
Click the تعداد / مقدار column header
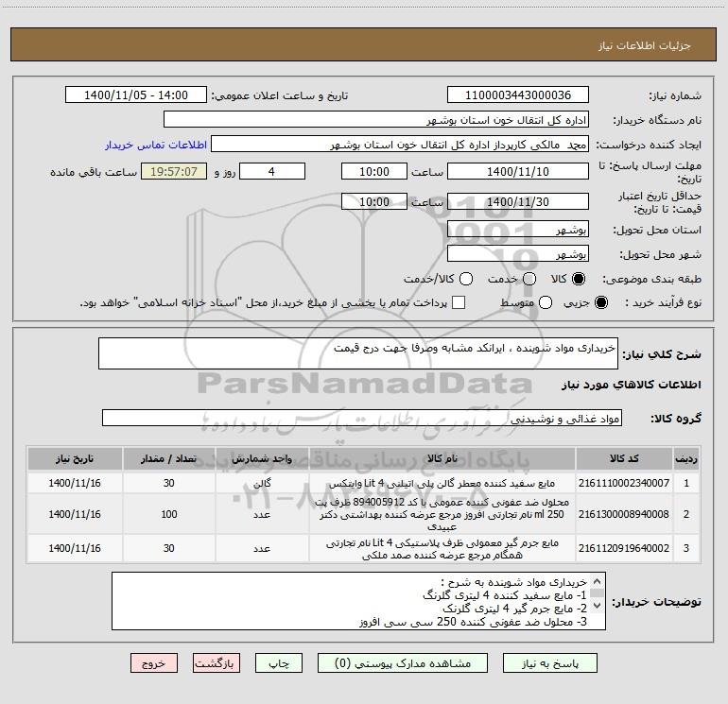click(169, 458)
